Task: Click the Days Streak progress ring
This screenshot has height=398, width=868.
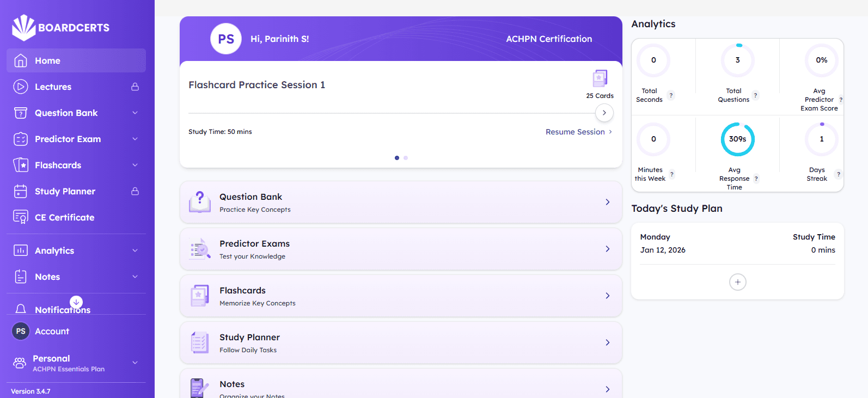Action: (822, 139)
